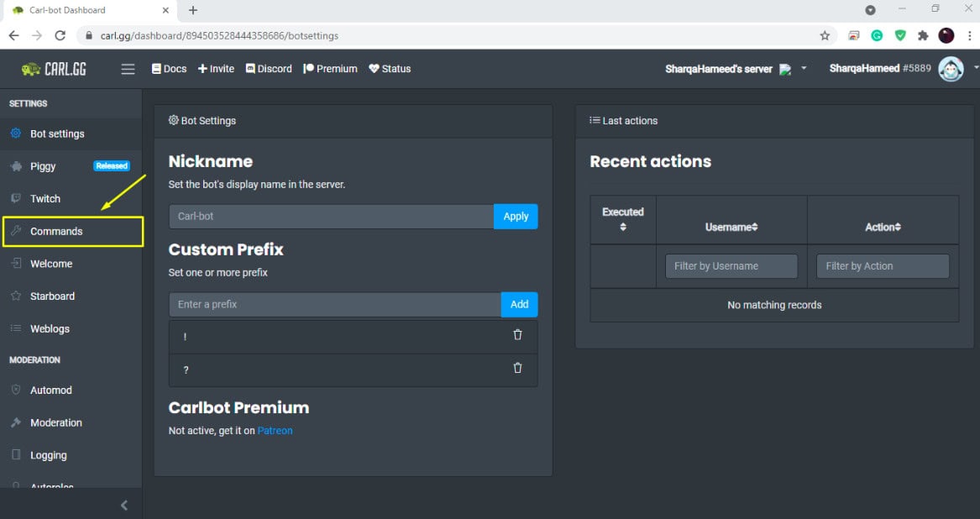Click the Logging book icon
The width and height of the screenshot is (980, 519).
16,454
